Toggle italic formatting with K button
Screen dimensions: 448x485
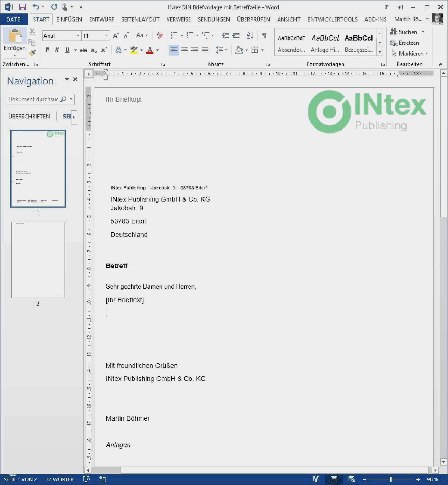57,50
